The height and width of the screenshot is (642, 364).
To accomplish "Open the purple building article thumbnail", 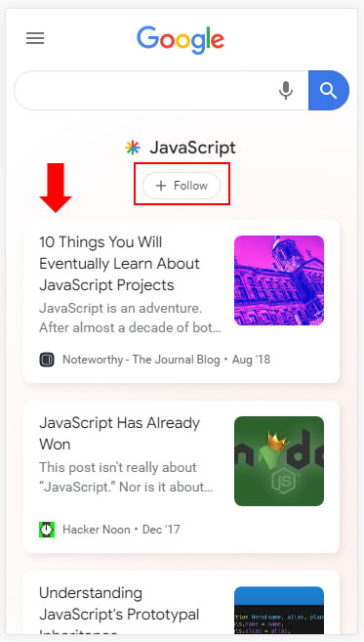I will click(x=279, y=280).
